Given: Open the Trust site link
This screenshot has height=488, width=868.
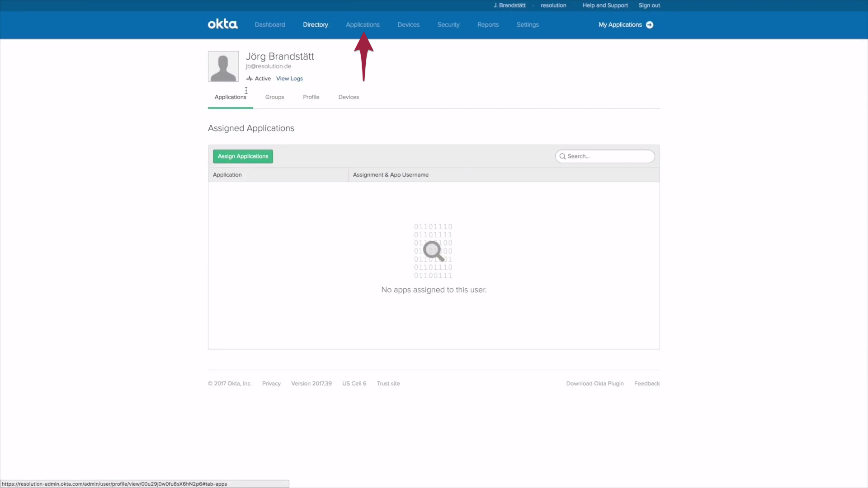Looking at the screenshot, I should (x=388, y=384).
